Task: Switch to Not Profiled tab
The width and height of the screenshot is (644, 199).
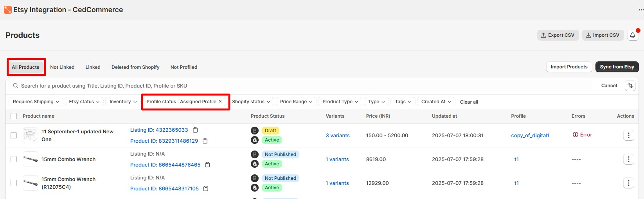Action: pyautogui.click(x=184, y=67)
